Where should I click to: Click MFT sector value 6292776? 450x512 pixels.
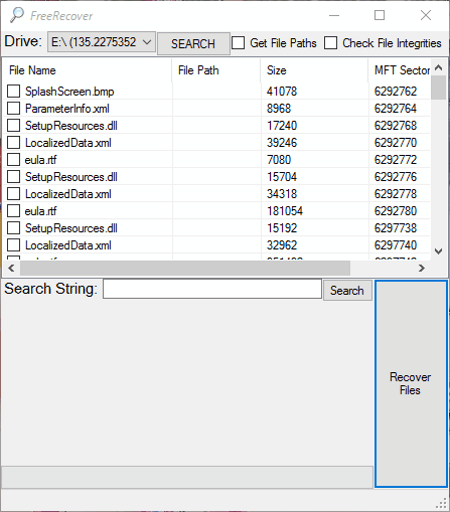click(395, 177)
